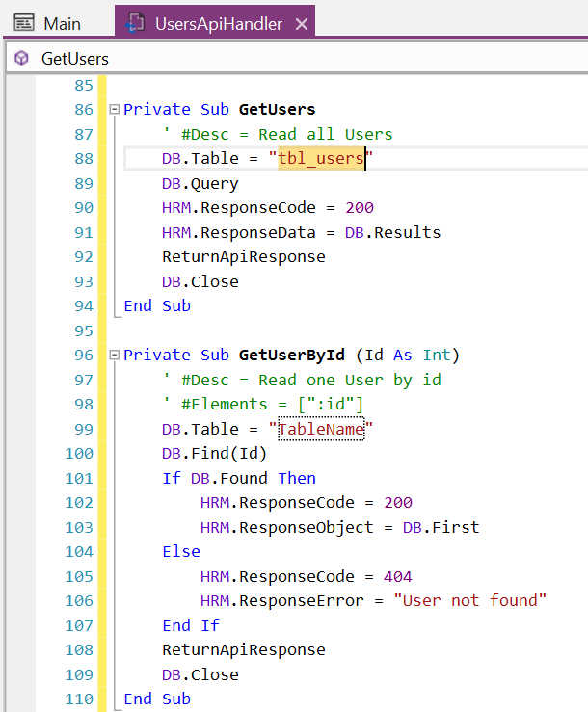Screen dimensions: 588x712
Task: Click HRM.ResponseData on line 91
Action: point(239,232)
